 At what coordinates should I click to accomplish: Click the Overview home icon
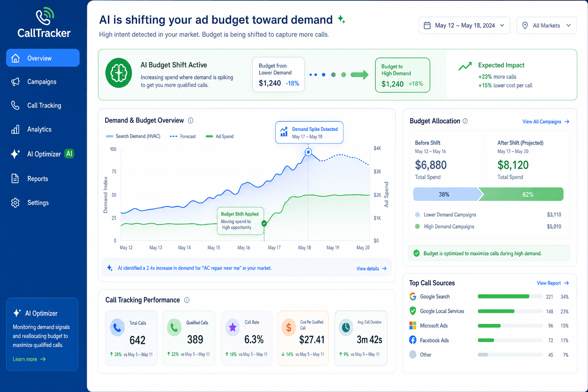coord(15,58)
